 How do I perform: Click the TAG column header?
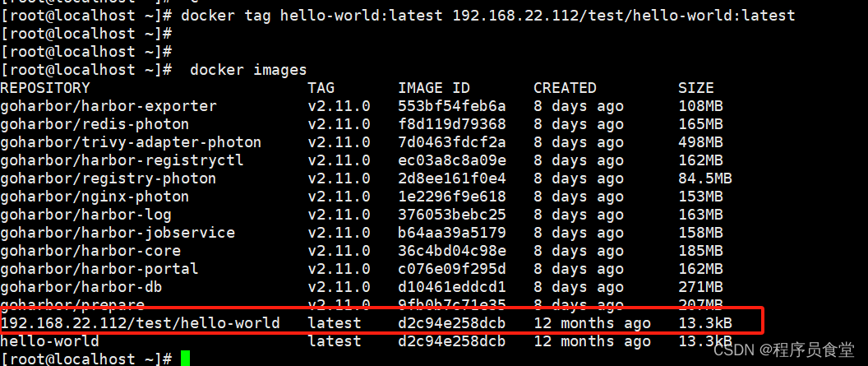pyautogui.click(x=321, y=88)
